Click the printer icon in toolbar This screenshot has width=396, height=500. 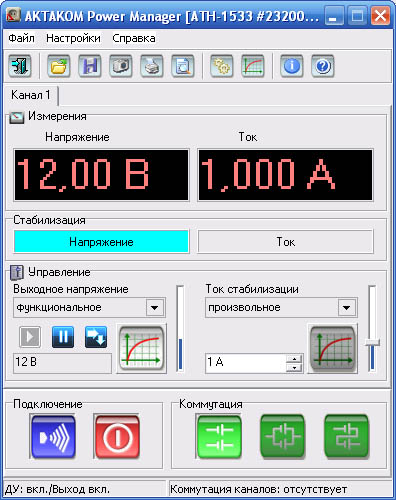point(152,66)
